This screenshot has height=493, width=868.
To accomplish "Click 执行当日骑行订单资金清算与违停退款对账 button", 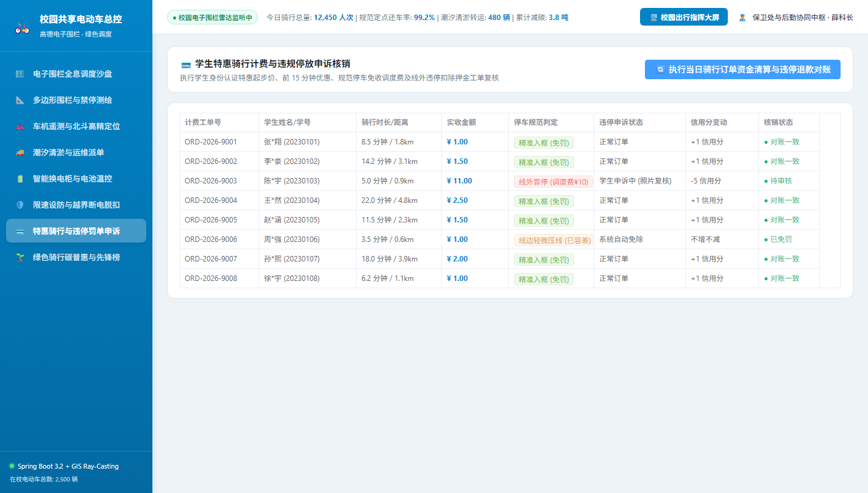I will (742, 69).
